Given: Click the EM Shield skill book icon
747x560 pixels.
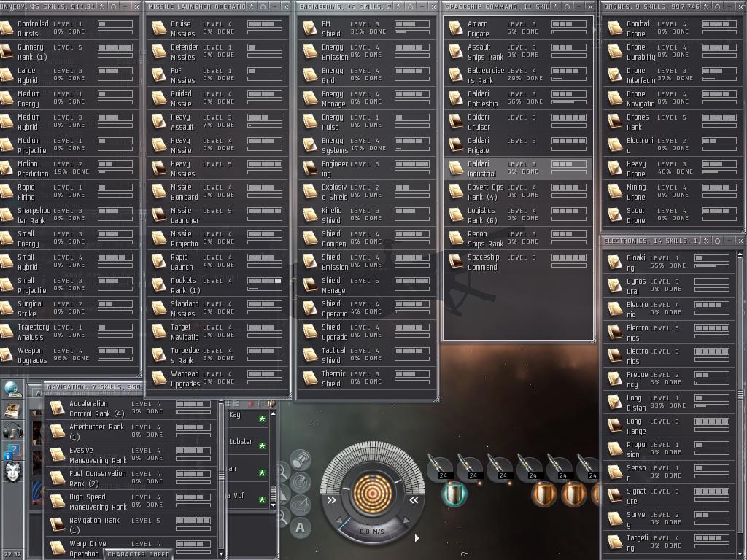Looking at the screenshot, I should [309, 28].
